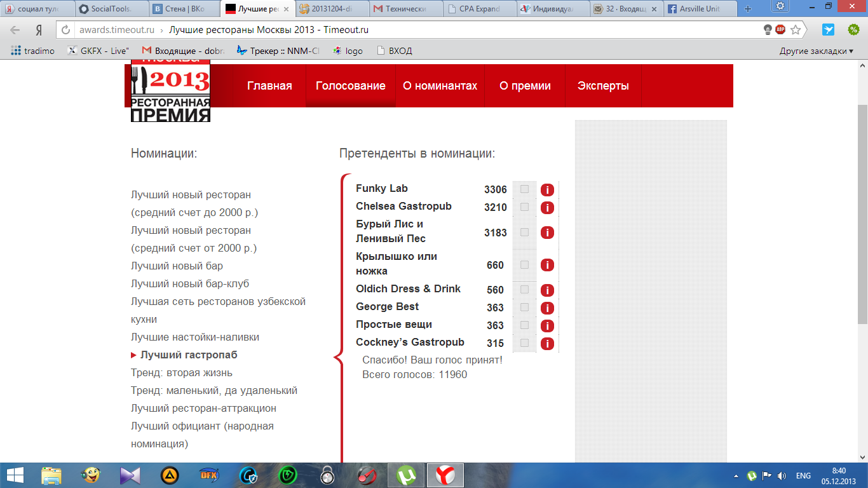Go back with the browser back arrow
Image resolution: width=868 pixels, height=488 pixels.
tap(15, 30)
